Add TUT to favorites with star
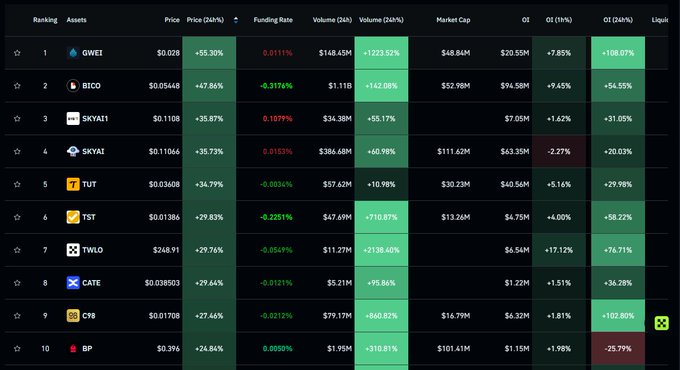The width and height of the screenshot is (680, 370). point(17,184)
